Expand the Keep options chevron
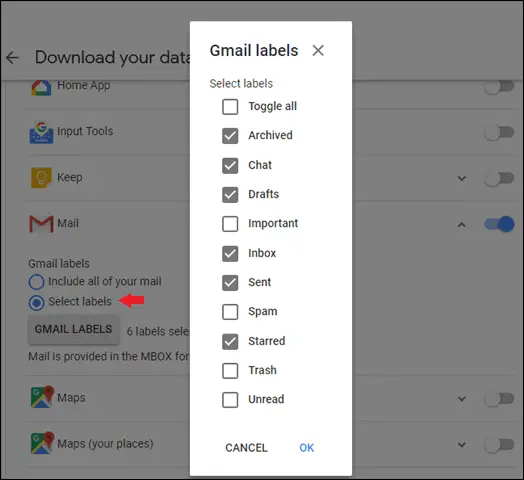The image size is (524, 480). coord(462,178)
